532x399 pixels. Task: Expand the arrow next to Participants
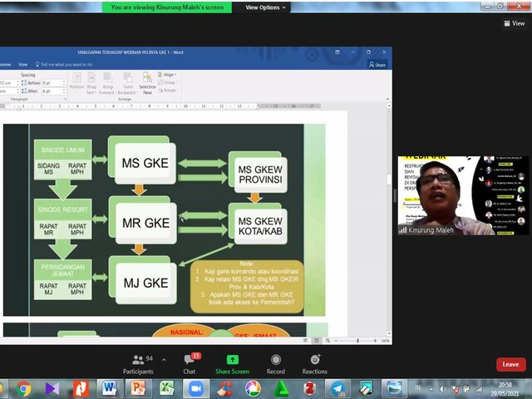click(x=164, y=360)
